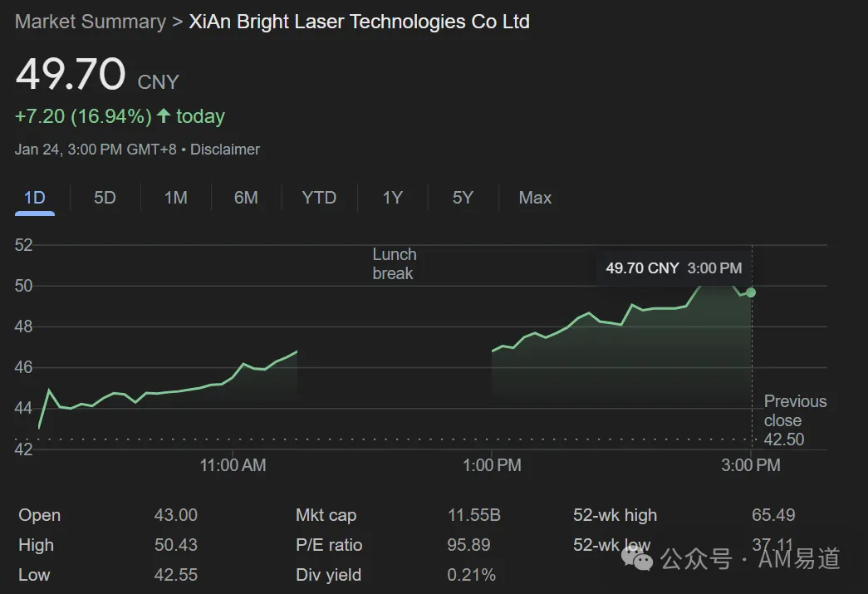Click the Lunch break chart label
The image size is (868, 594).
(395, 264)
